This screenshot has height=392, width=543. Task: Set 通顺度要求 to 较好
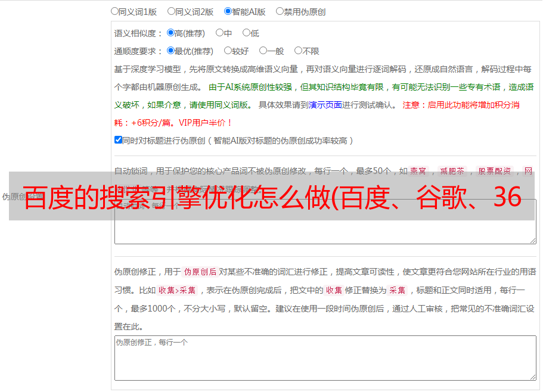[228, 51]
